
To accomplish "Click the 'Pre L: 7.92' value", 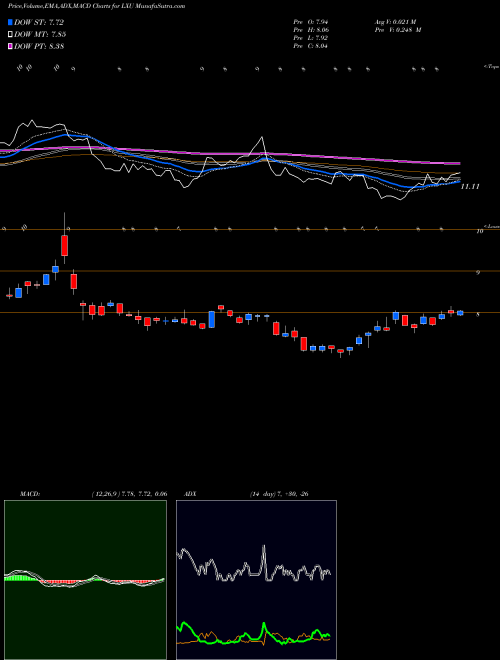I will pyautogui.click(x=311, y=38).
